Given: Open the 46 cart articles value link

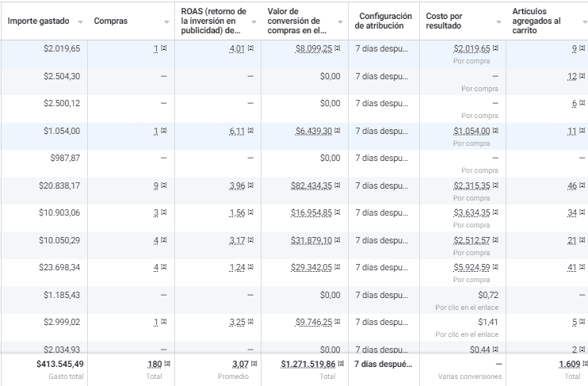Looking at the screenshot, I should [x=572, y=186].
